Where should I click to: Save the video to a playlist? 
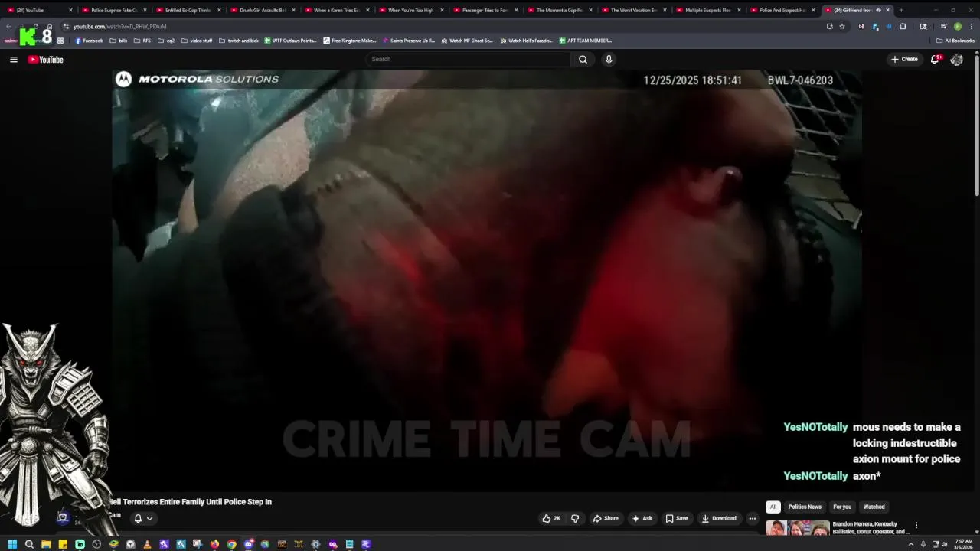click(677, 518)
